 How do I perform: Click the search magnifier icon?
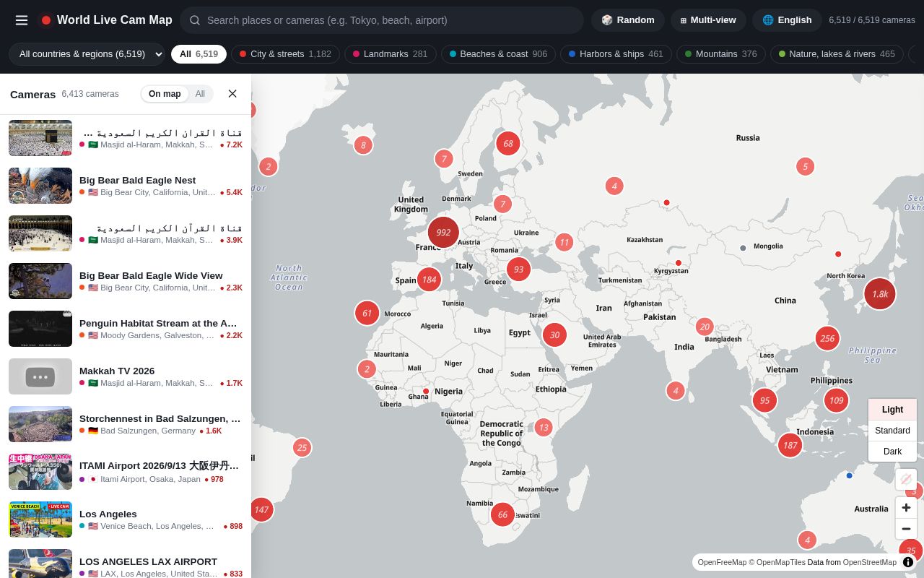[195, 20]
